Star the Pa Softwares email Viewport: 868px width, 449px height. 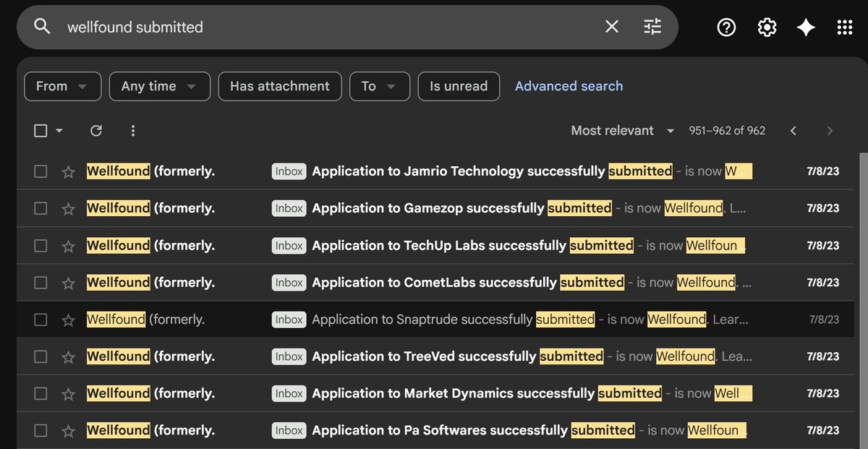click(68, 431)
